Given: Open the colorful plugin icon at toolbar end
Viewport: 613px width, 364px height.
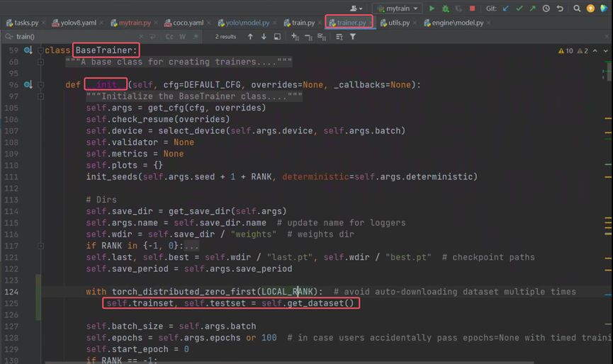Looking at the screenshot, I should (604, 8).
